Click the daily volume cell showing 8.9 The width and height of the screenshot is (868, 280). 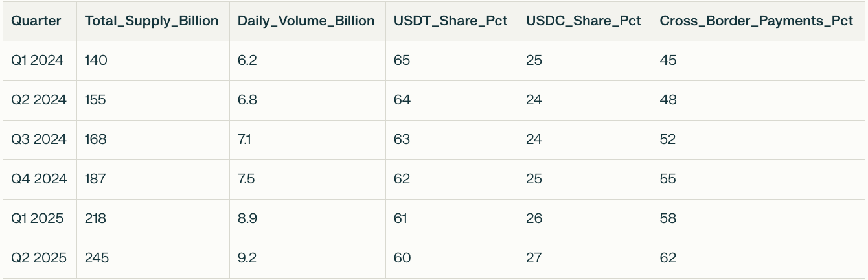(247, 218)
